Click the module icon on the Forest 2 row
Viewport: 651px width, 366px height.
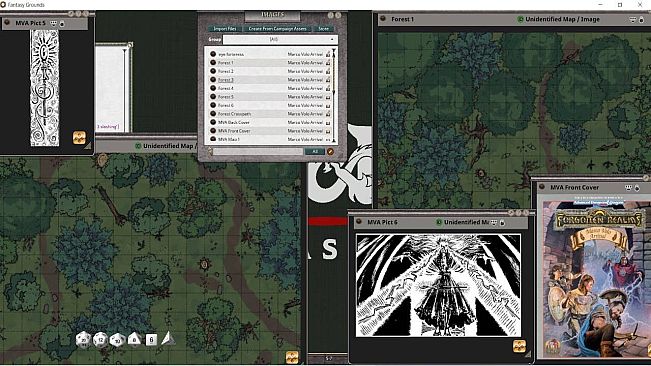pos(328,71)
